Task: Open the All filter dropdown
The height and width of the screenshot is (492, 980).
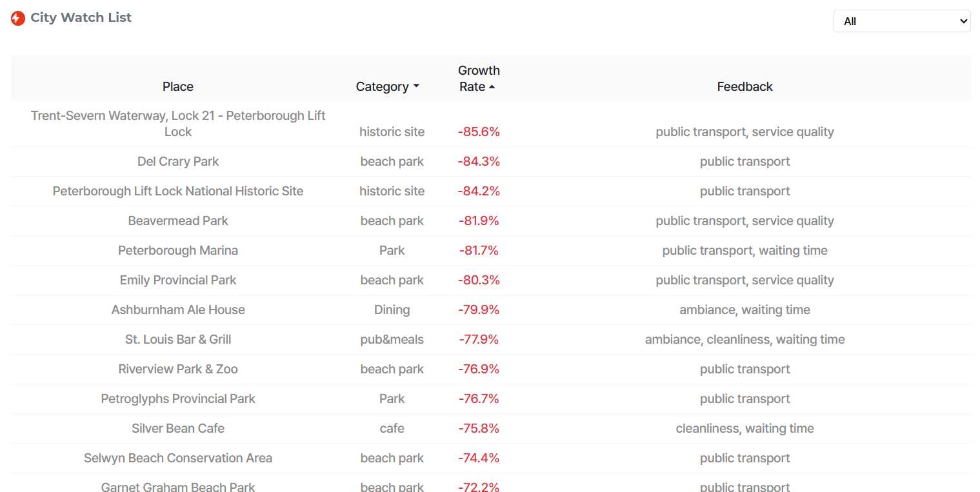Action: [901, 21]
